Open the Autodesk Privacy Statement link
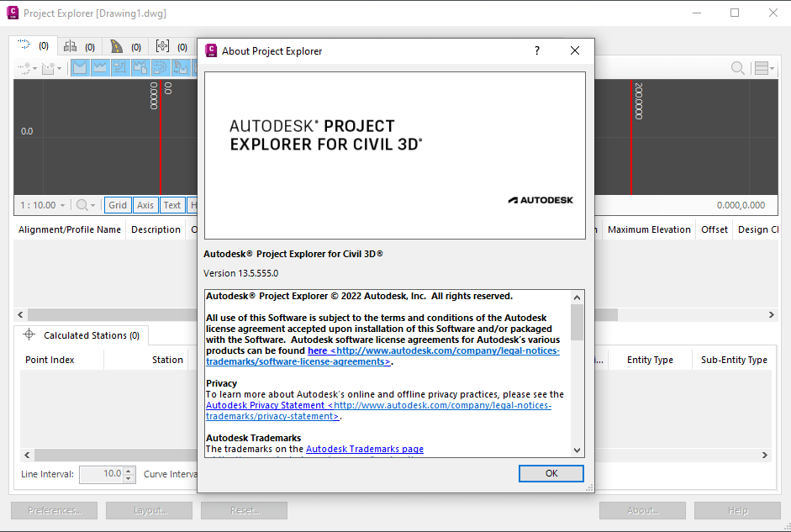The image size is (791, 532). coord(265,405)
